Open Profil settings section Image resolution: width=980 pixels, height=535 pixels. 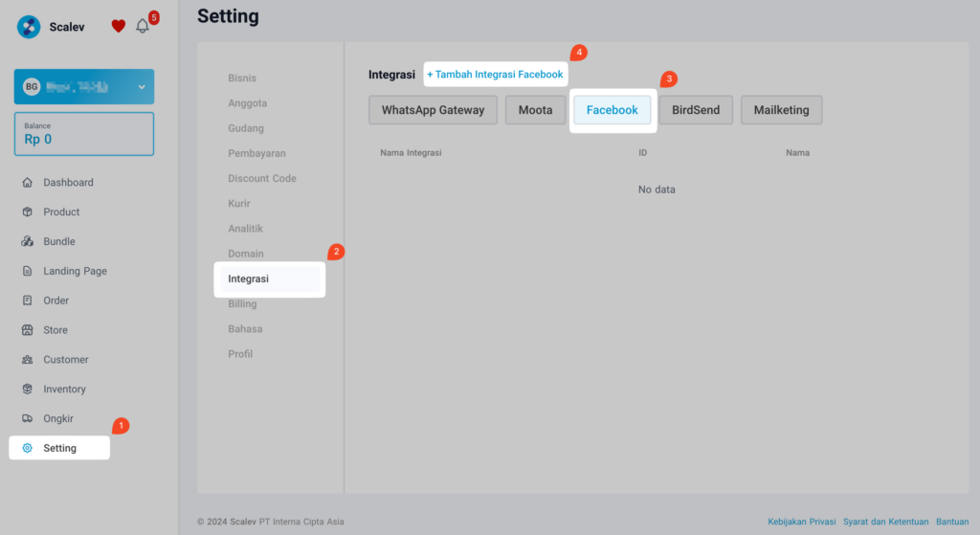click(240, 354)
